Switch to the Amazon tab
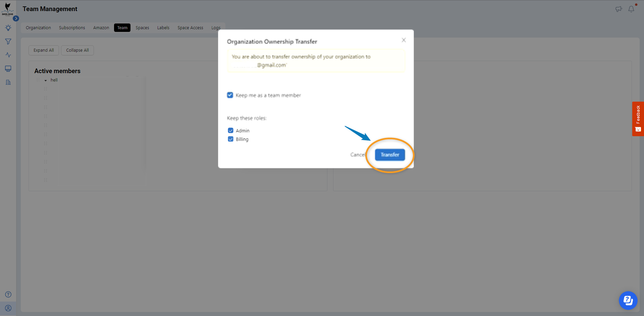Screen dimensions: 644x316 (x=101, y=28)
